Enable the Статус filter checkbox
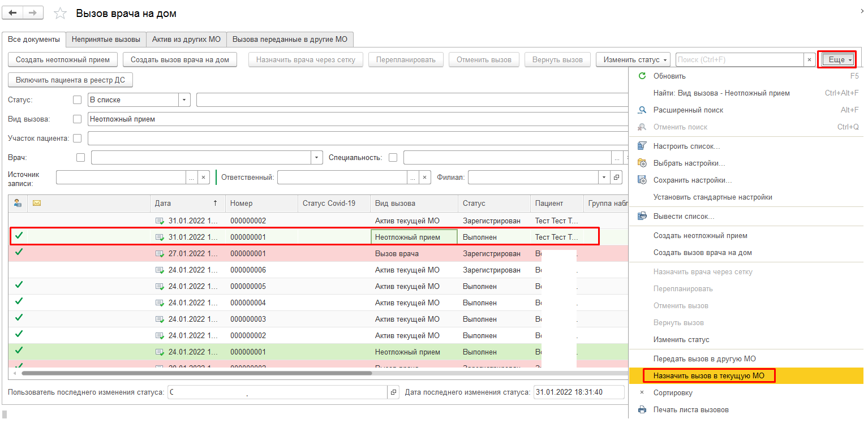Image resolution: width=868 pixels, height=432 pixels. click(x=78, y=100)
